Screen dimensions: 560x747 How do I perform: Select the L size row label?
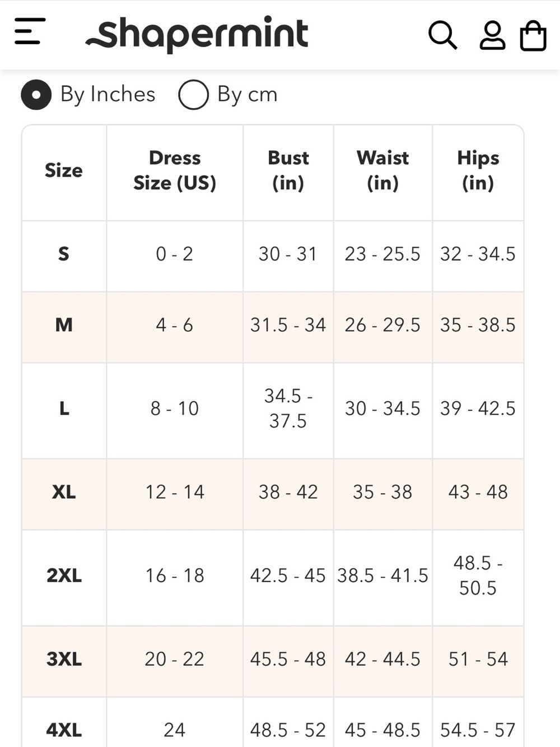coord(64,409)
